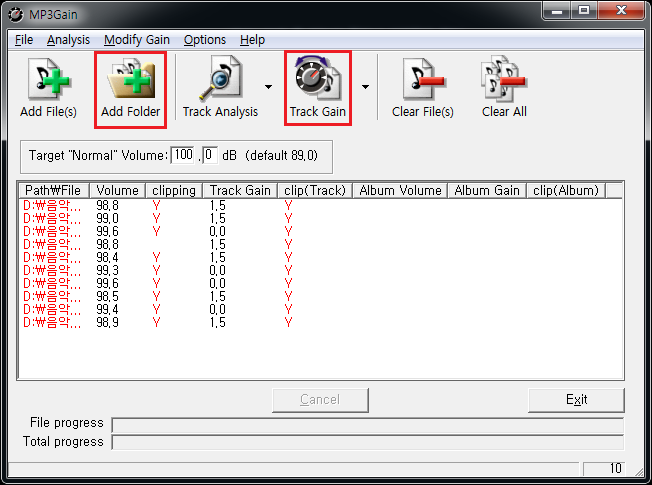652x485 pixels.
Task: Click the MP3Gain title bar app icon
Action: pyautogui.click(x=16, y=15)
